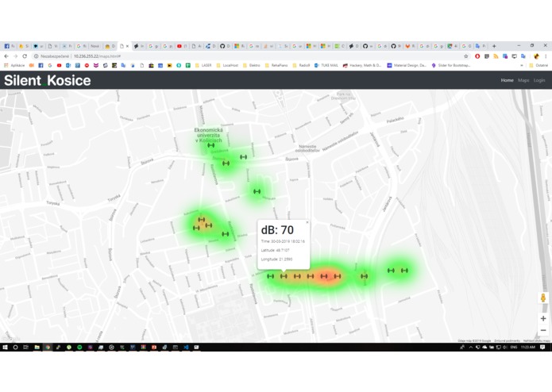This screenshot has width=552, height=392.
Task: Click the 11:23 AM taskbar clock
Action: click(x=527, y=347)
